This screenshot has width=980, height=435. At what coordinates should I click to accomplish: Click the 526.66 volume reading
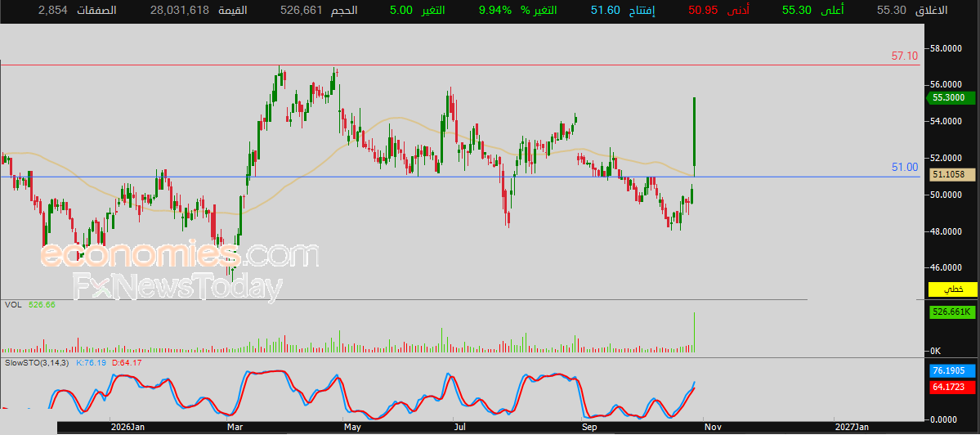point(43,304)
